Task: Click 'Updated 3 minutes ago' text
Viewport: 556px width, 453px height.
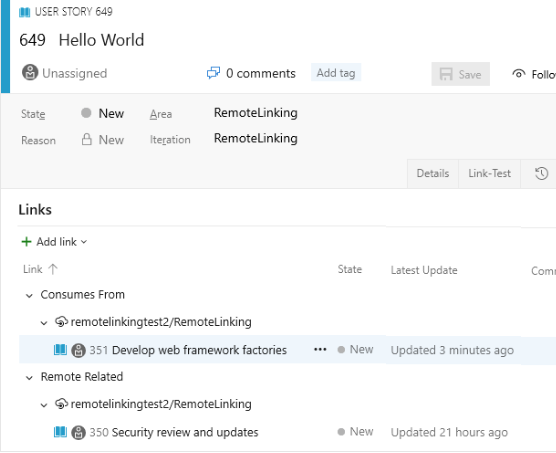Action: point(452,350)
